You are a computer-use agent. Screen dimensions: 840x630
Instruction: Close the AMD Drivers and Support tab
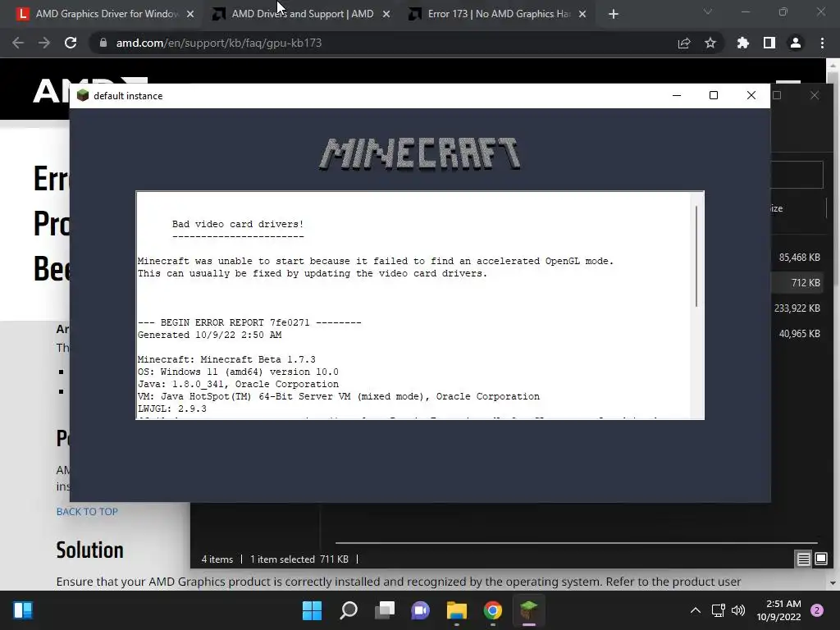click(x=386, y=14)
